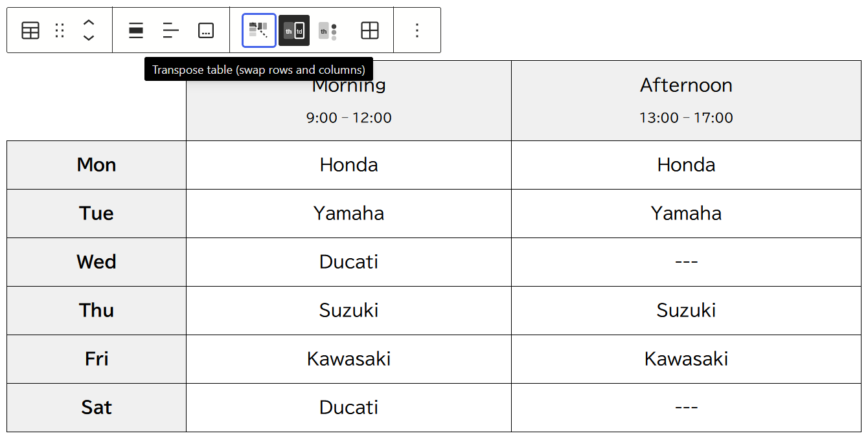Select the Afternoon cell containing Kawasaki

coord(686,359)
